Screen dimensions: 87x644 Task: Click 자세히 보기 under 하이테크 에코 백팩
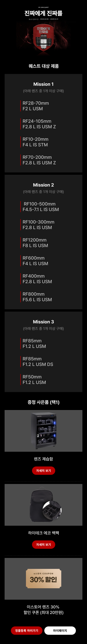[43, 545]
